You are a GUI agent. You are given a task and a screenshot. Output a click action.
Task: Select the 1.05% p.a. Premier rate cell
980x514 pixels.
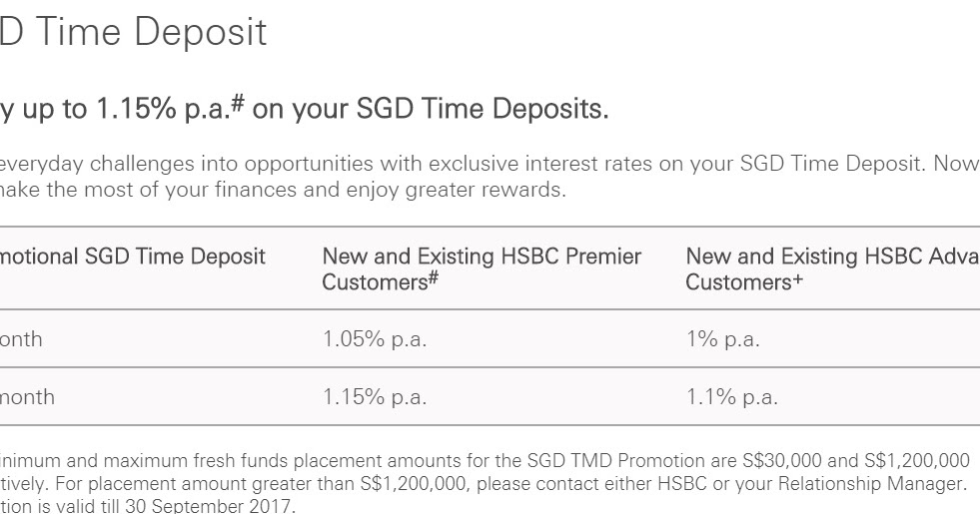(x=375, y=339)
